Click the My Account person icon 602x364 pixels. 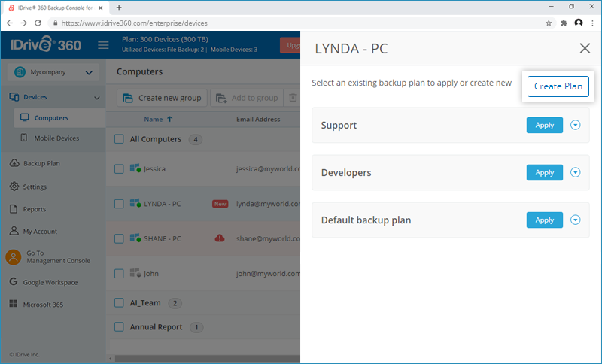(x=14, y=231)
